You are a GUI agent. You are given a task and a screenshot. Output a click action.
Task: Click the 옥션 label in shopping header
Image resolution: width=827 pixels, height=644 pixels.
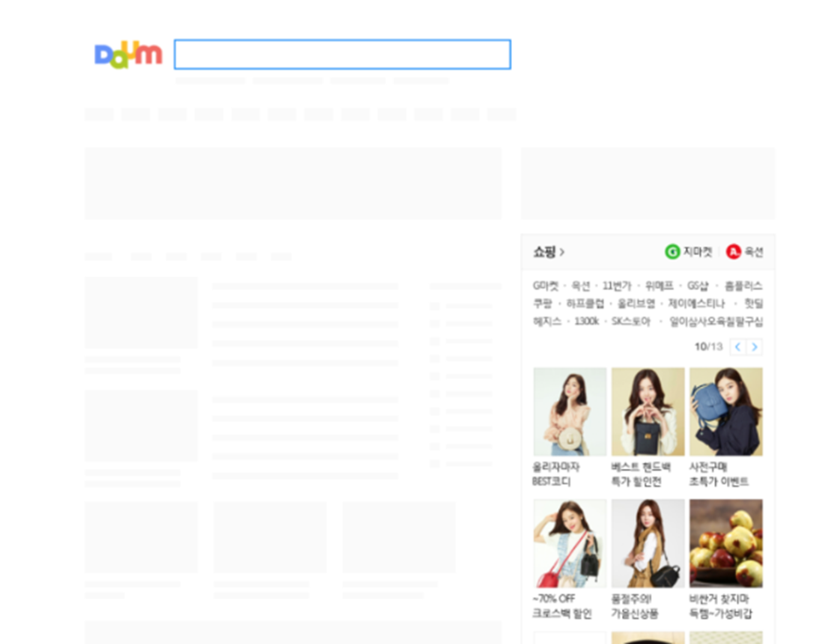(754, 252)
